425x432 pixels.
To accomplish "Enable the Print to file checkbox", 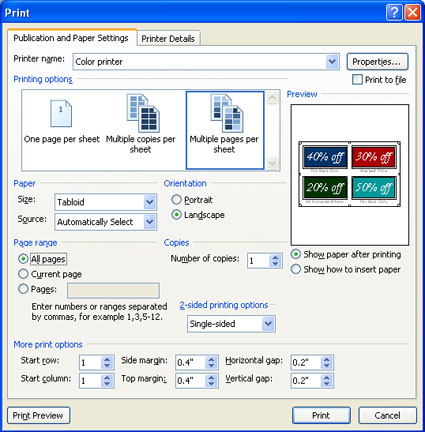I will coord(357,80).
